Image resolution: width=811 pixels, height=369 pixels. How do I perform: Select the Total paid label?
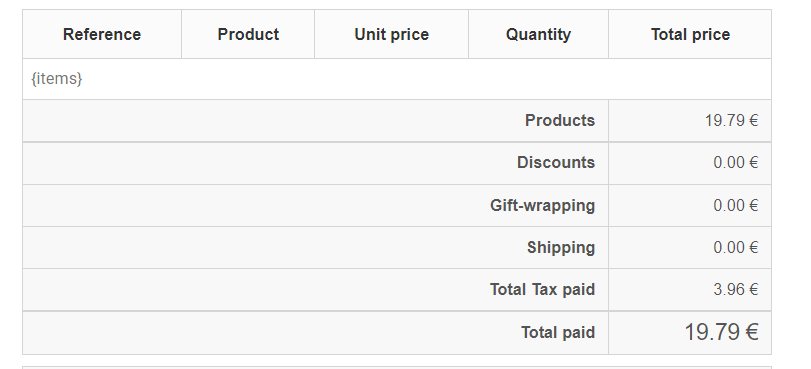pos(558,332)
